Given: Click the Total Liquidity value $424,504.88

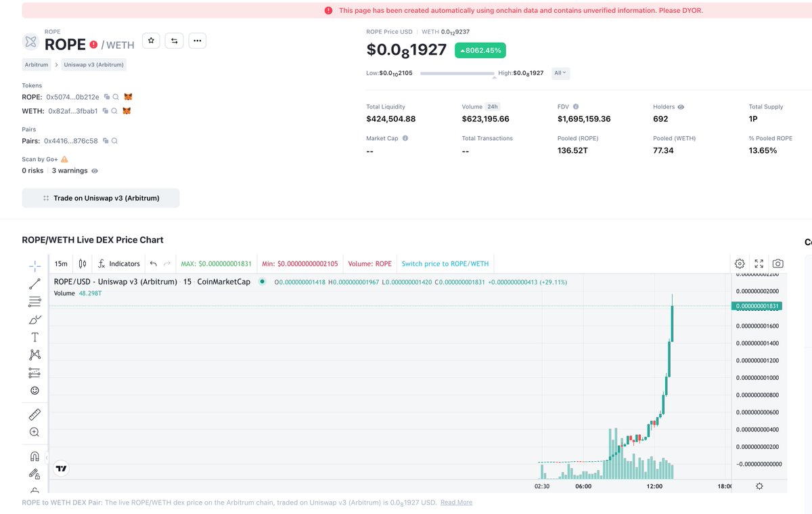Looking at the screenshot, I should point(390,119).
